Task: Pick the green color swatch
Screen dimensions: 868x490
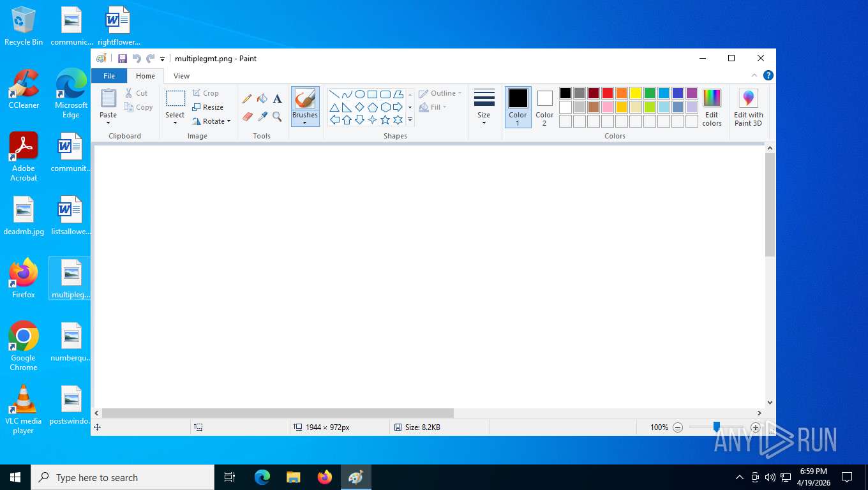Action: pyautogui.click(x=650, y=93)
